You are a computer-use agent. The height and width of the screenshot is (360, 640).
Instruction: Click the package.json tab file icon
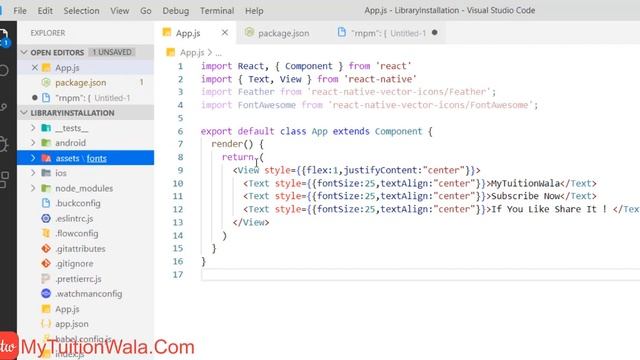point(249,32)
